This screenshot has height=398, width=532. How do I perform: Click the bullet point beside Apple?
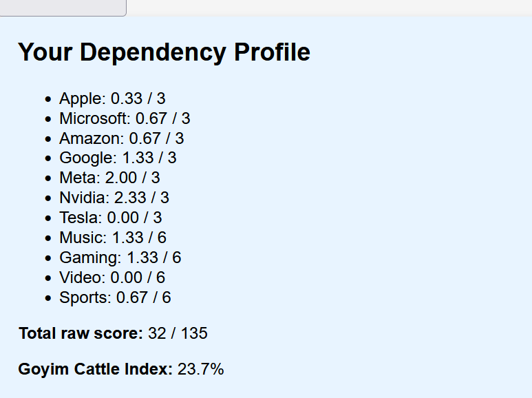pos(47,99)
